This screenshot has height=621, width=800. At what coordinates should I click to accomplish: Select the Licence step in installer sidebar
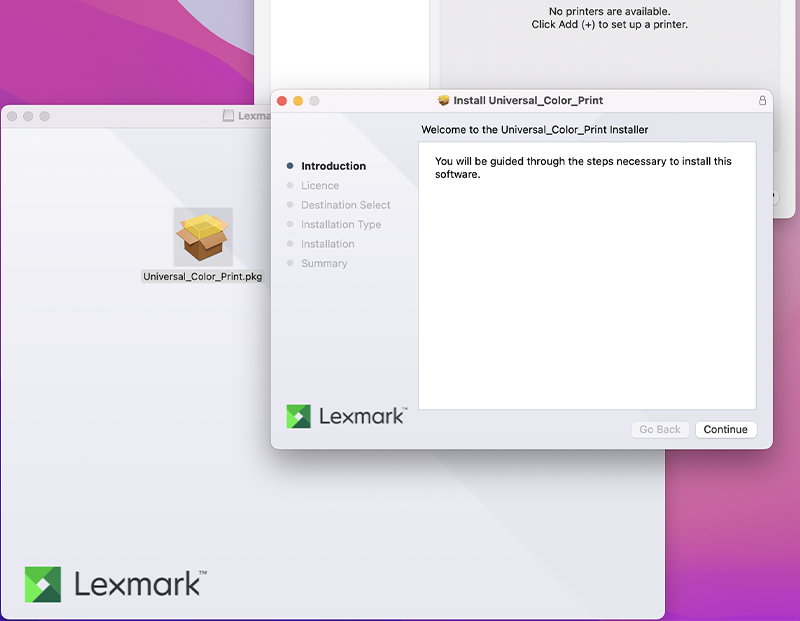(320, 185)
